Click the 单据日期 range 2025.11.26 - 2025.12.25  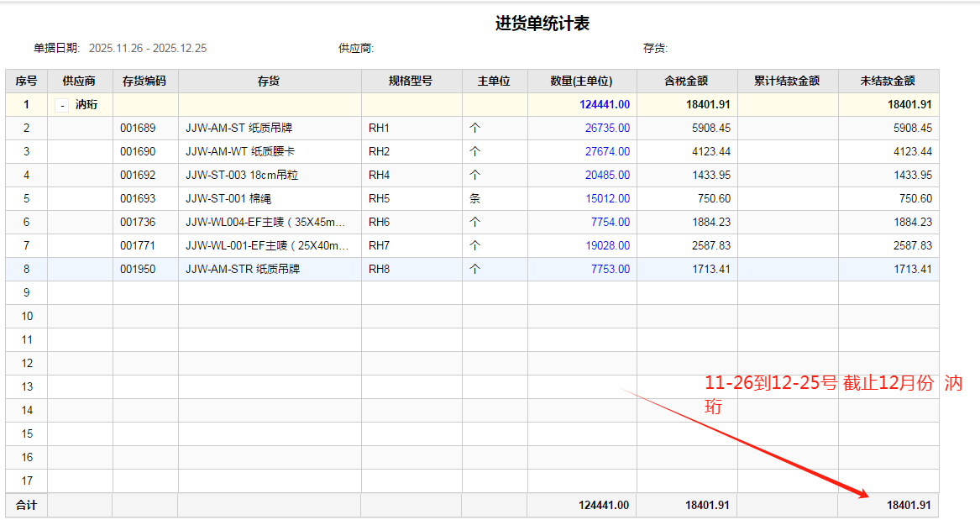(x=148, y=48)
